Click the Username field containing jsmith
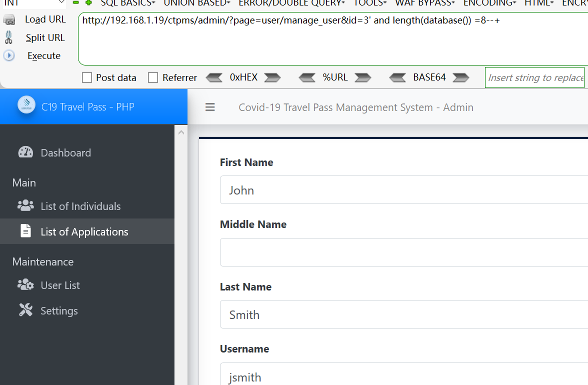This screenshot has width=588, height=385. [404, 374]
